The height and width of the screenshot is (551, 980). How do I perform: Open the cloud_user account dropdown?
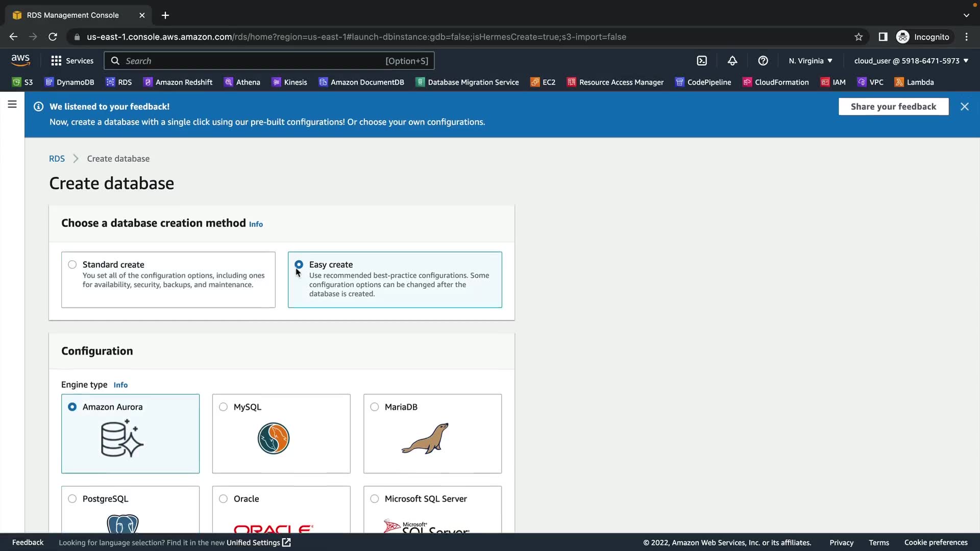[x=911, y=61]
